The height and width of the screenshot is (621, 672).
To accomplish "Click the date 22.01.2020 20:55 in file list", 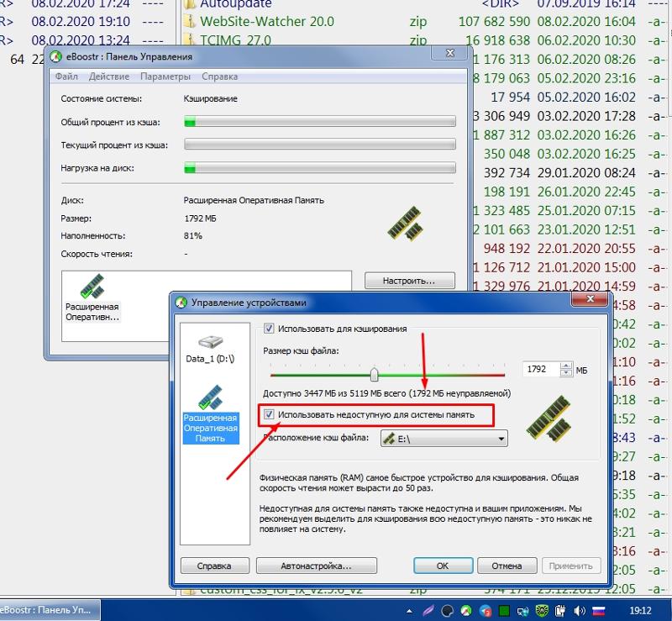I will pos(586,248).
